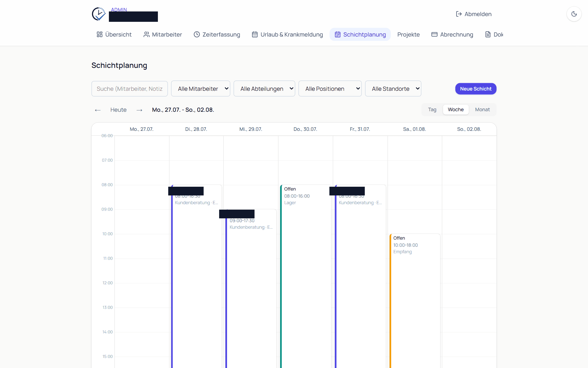Click the Do., 30.07. column header
The width and height of the screenshot is (588, 368).
(305, 129)
